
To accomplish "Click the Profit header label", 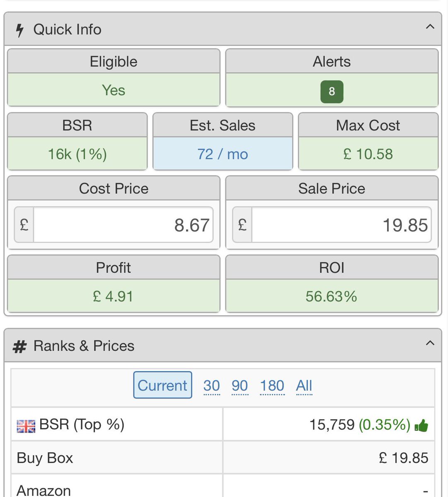I will [x=114, y=268].
